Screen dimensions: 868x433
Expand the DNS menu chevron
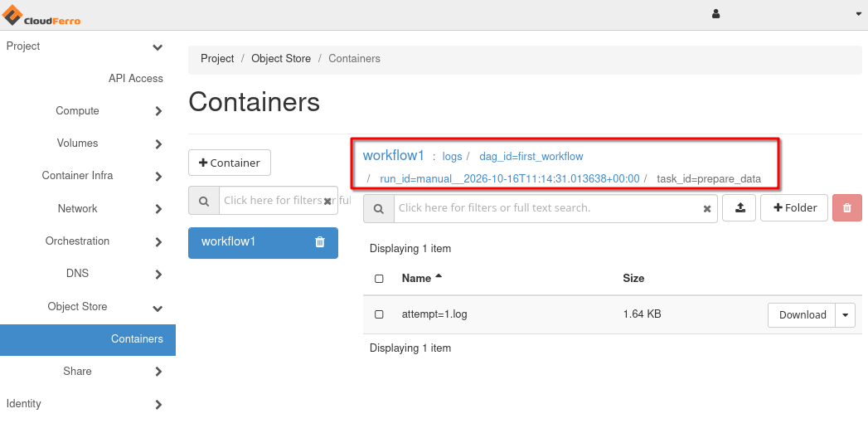[158, 274]
